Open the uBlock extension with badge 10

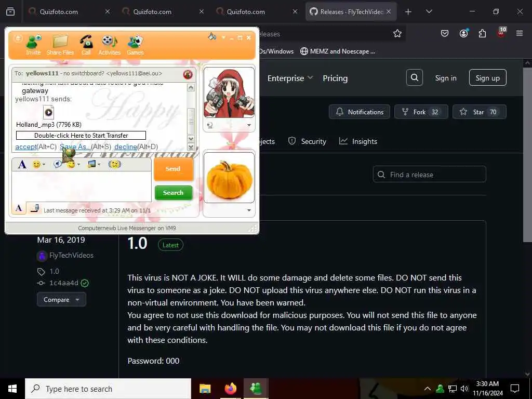[501, 33]
